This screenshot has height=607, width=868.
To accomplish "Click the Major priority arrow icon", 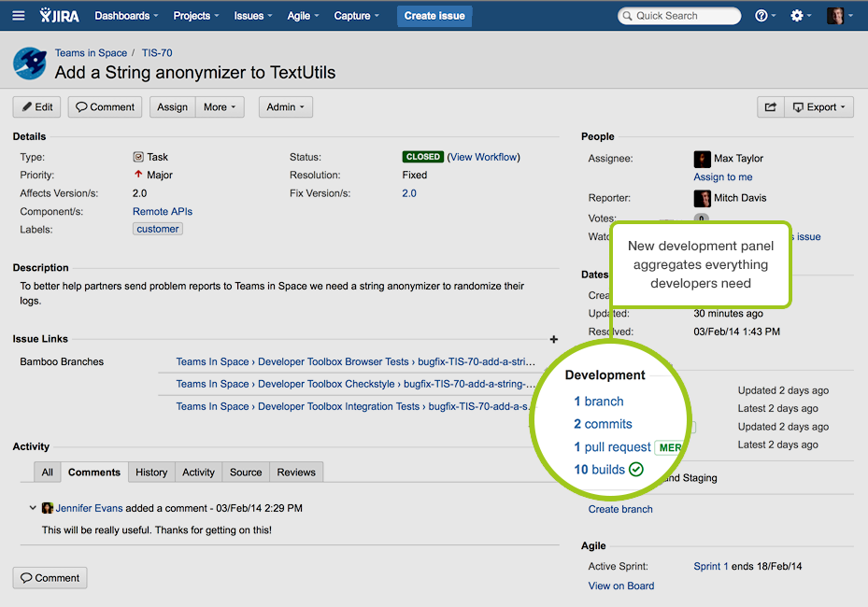I will (x=138, y=175).
